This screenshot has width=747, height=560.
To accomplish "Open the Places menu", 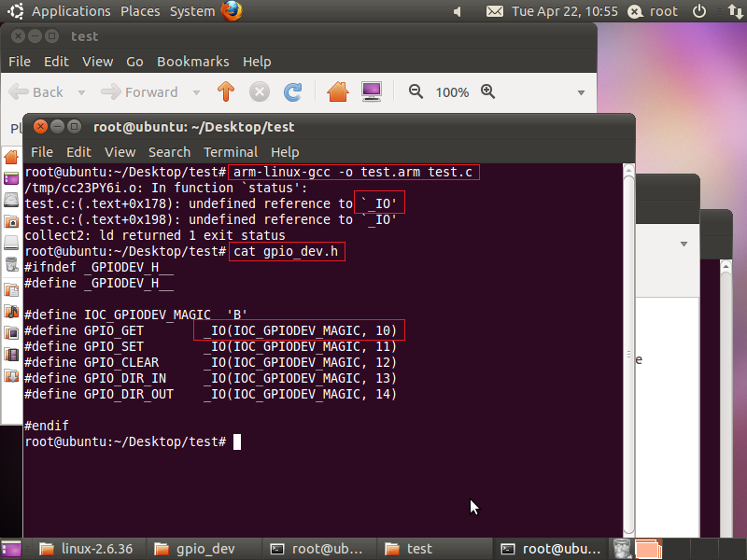I will point(140,11).
